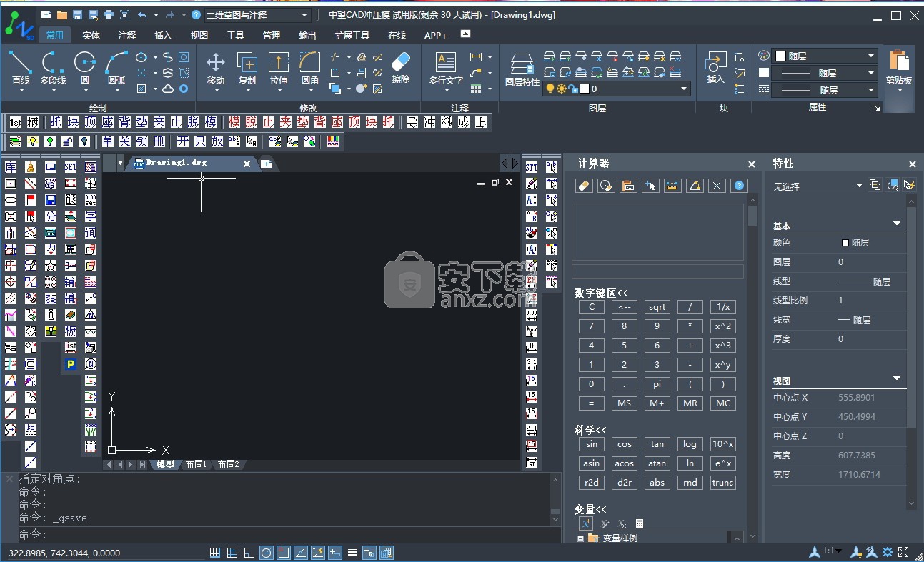
Task: Collapse the 变量样例 tree node
Action: [581, 538]
